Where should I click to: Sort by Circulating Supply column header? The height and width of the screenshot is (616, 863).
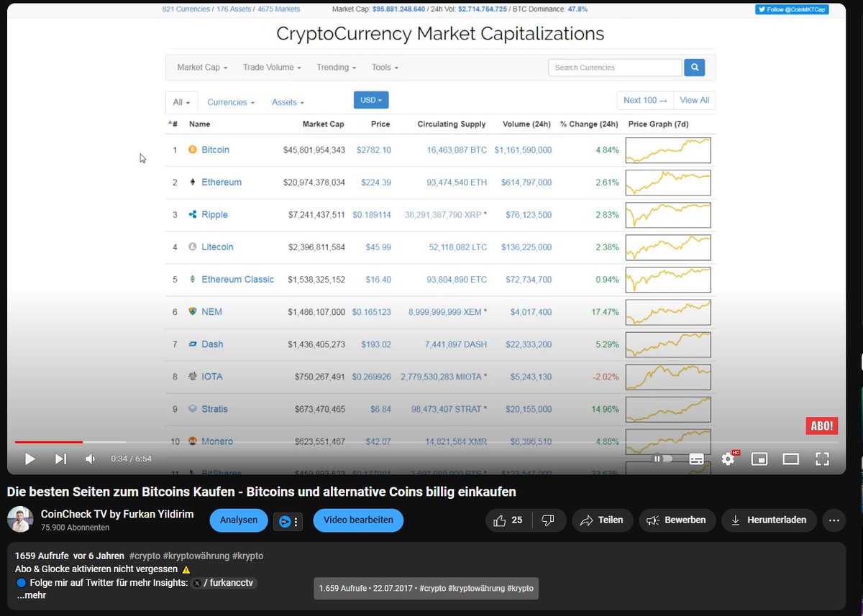pyautogui.click(x=452, y=124)
